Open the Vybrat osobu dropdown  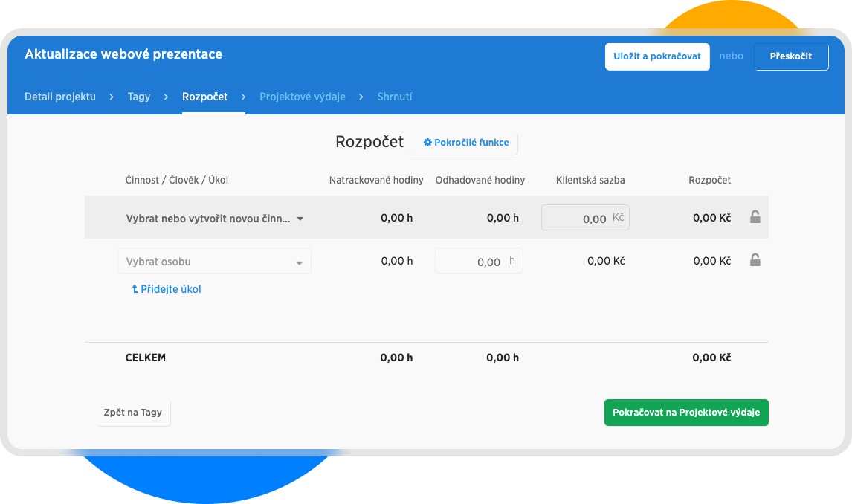[x=214, y=262]
